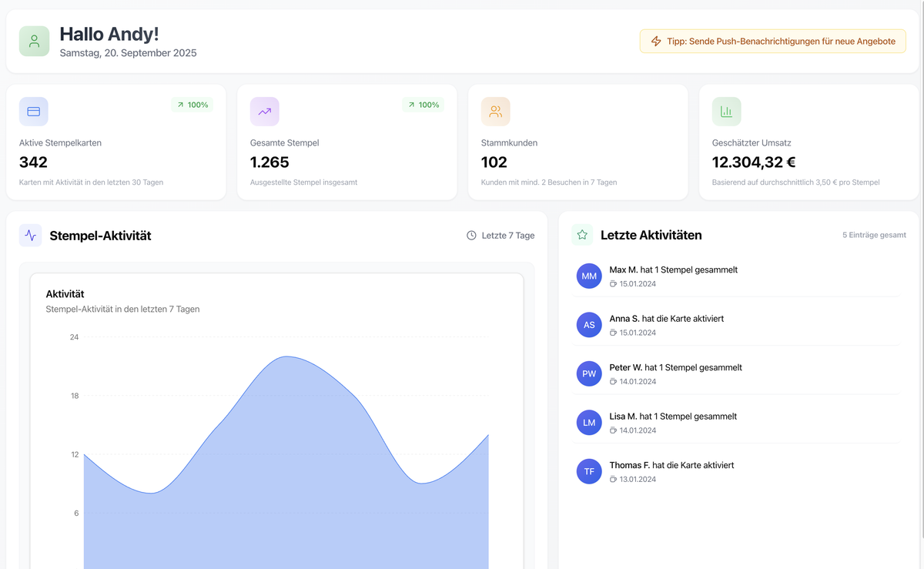Click the lightning icon in the tip banner

click(x=655, y=41)
